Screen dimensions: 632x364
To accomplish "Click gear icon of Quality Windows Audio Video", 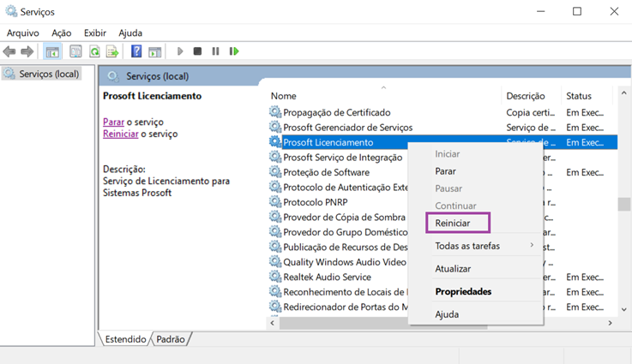I will (x=275, y=262).
